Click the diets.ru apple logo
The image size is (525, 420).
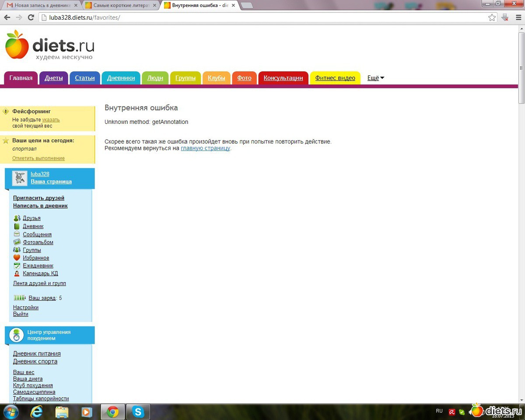tap(17, 45)
